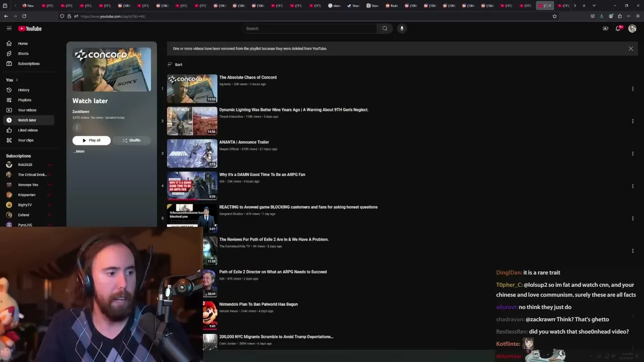The height and width of the screenshot is (362, 644).
Task: Open action menu for REACTING to Avowed video
Action: point(633,219)
